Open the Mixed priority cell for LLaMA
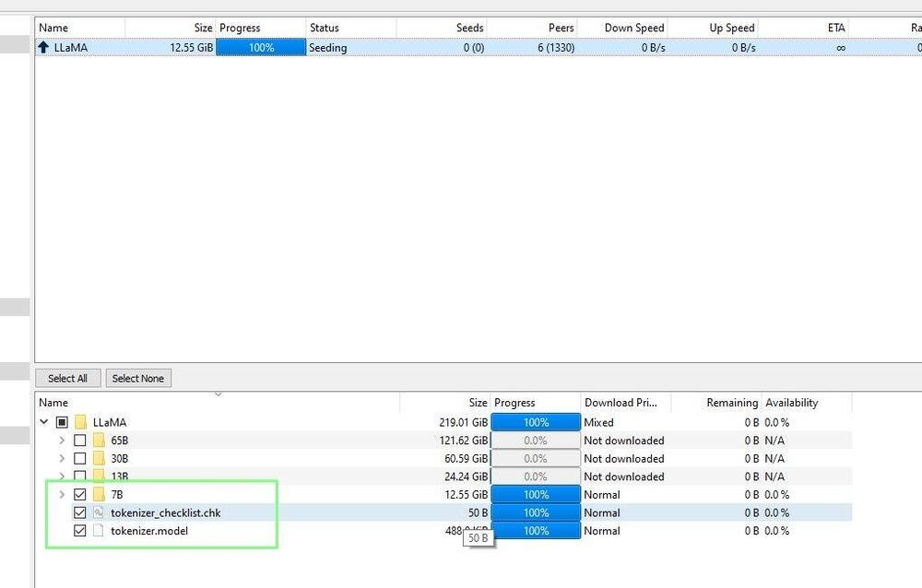922x588 pixels. point(626,422)
